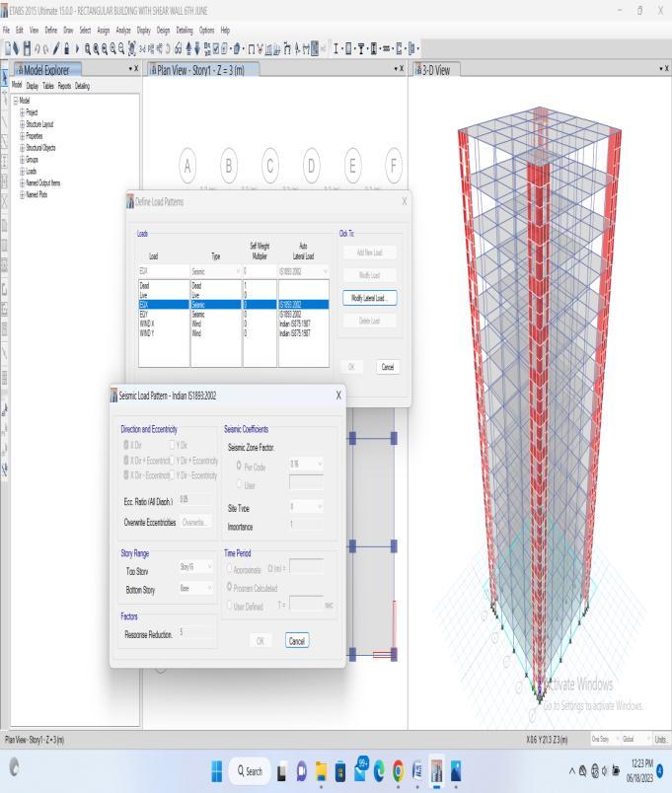Click the Move Down in List arrow icon
This screenshot has width=672, height=793.
(197, 48)
